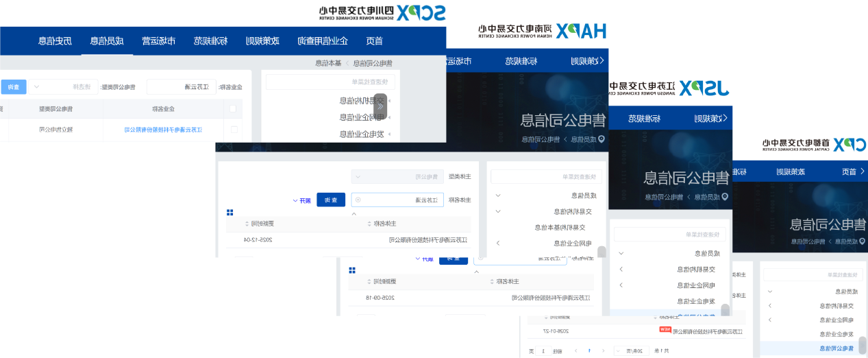This screenshot has width=868, height=358.
Task: Open the 江苏云涌电子科技股份有限公司 link in the Sichuan table
Action: (164, 129)
